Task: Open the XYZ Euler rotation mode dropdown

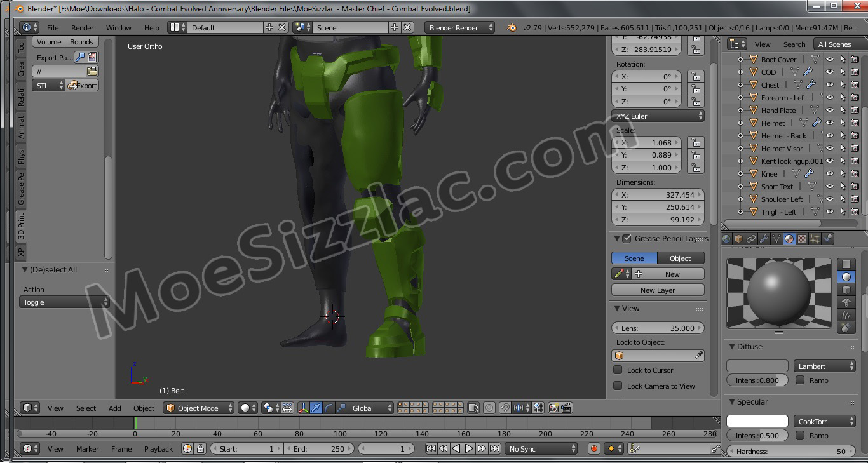Action: pos(658,116)
